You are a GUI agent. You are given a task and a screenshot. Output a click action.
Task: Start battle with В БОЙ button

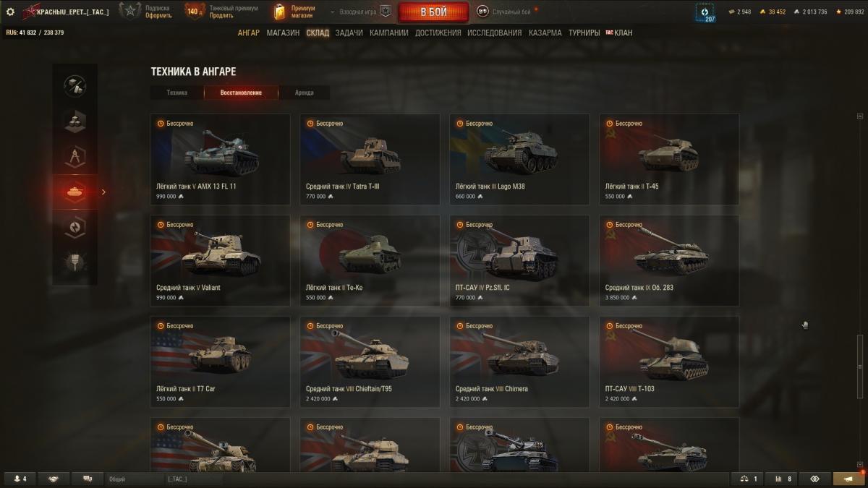(433, 12)
